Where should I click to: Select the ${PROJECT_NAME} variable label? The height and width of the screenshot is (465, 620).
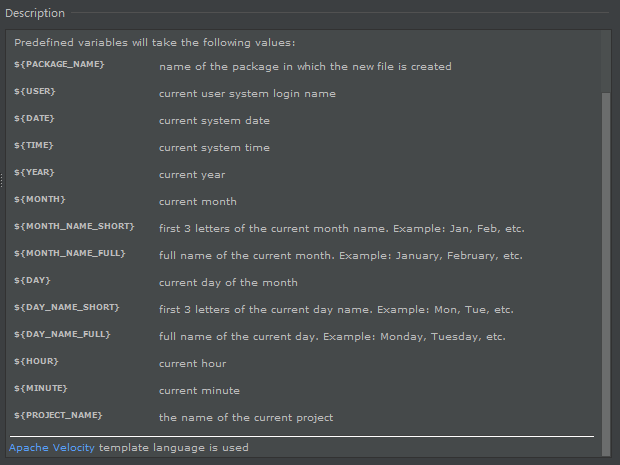(59, 416)
